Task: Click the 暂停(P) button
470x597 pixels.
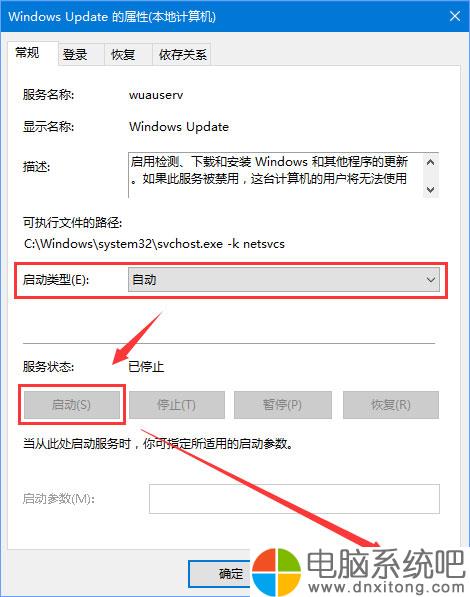Action: tap(283, 404)
